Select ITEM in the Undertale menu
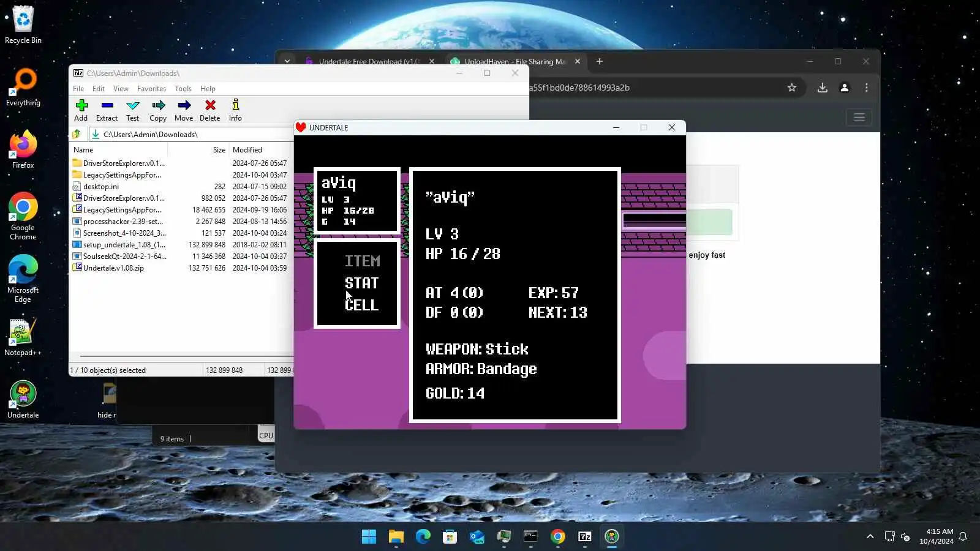The height and width of the screenshot is (551, 980). (362, 261)
